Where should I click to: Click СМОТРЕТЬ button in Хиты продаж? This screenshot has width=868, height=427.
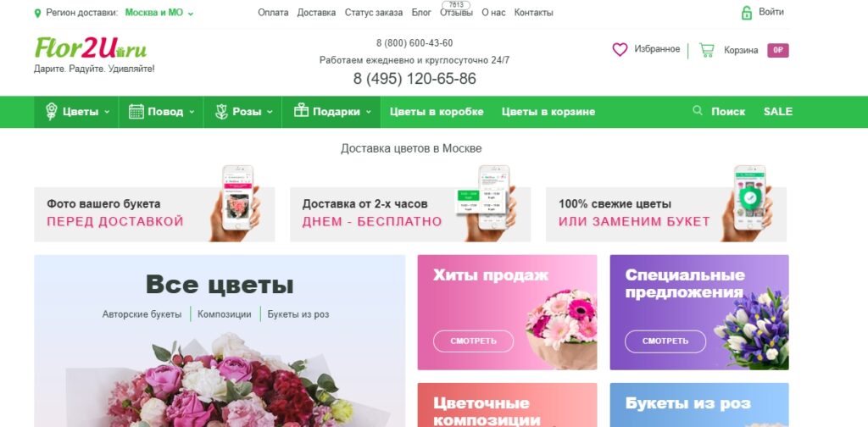click(x=473, y=341)
